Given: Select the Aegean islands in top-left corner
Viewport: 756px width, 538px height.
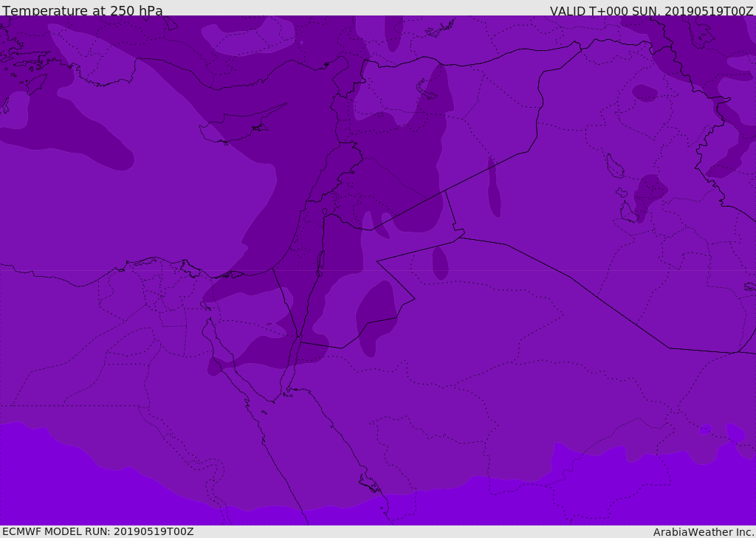Looking at the screenshot, I should point(22,66).
